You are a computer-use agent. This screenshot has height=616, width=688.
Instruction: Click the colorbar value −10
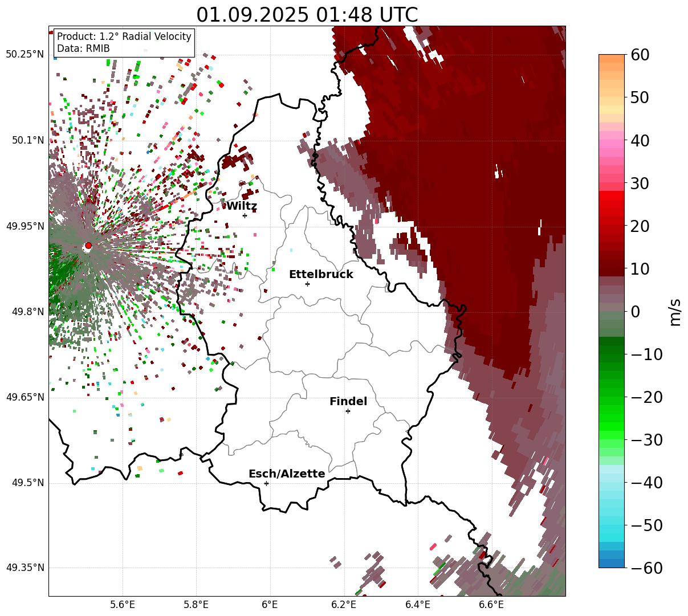click(x=646, y=354)
